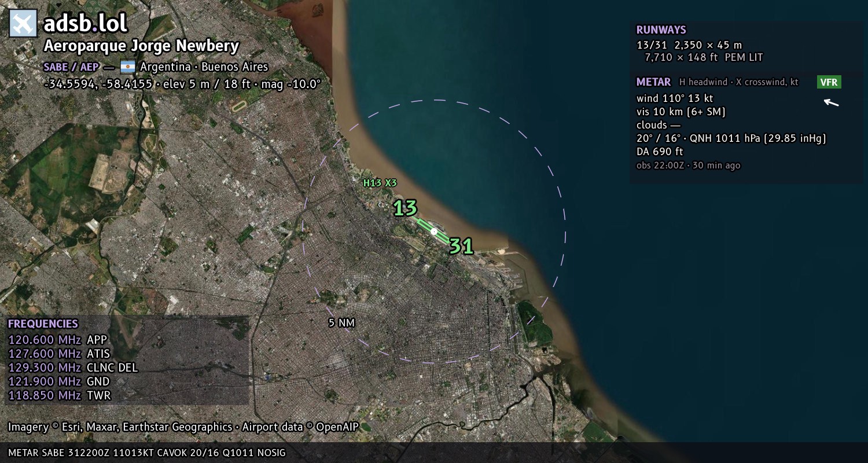Click the clouds — line
Viewport: 868px width, 463px height.
pyautogui.click(x=659, y=125)
